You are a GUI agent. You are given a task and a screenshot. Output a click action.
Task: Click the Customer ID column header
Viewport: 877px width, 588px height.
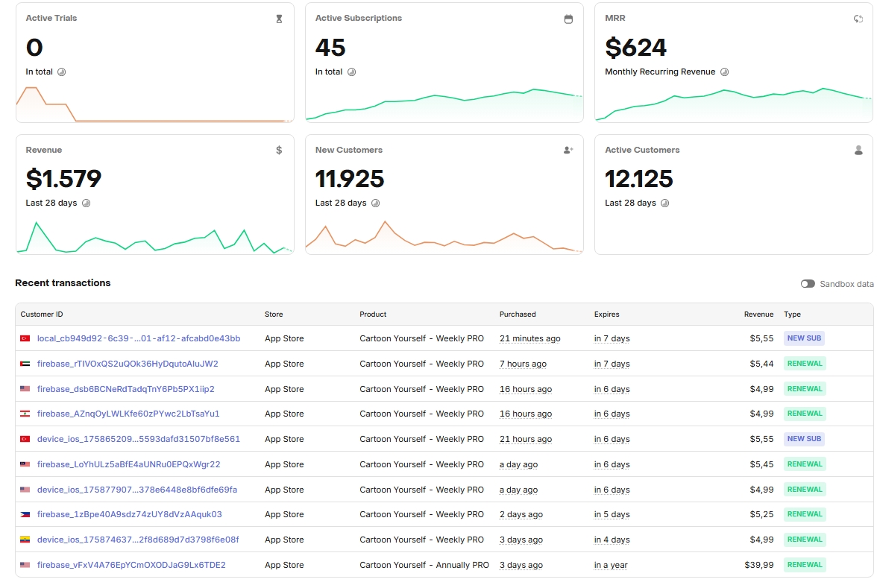pyautogui.click(x=42, y=314)
